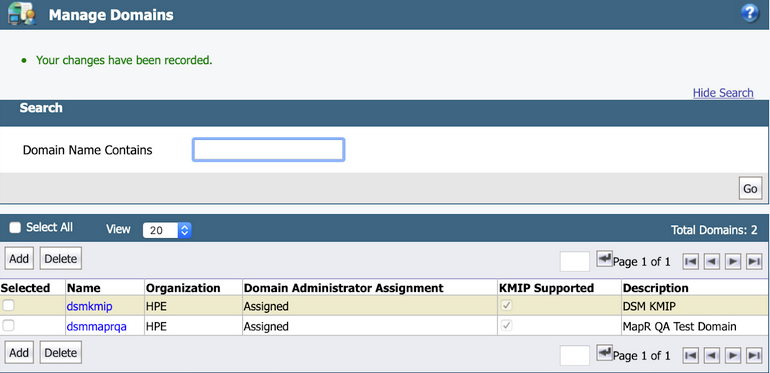
Task: Go to next page in top pager
Action: 733,262
